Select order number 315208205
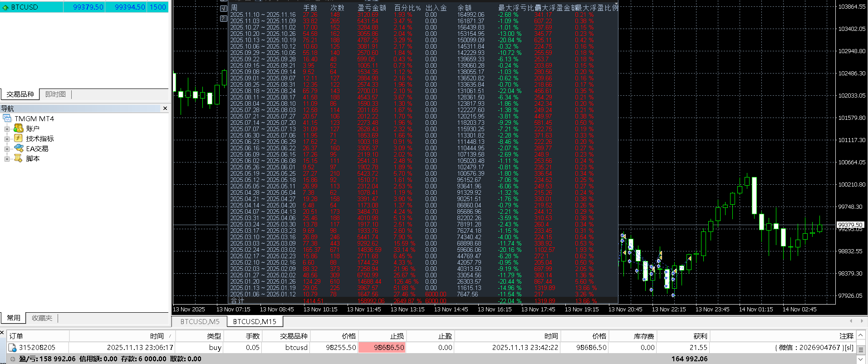This screenshot has width=868, height=364. [37, 348]
